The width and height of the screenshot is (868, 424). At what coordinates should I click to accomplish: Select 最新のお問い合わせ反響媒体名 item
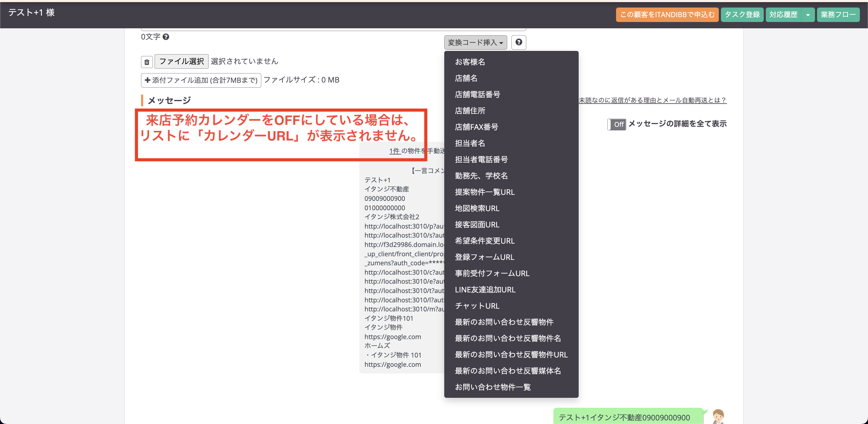[511, 371]
